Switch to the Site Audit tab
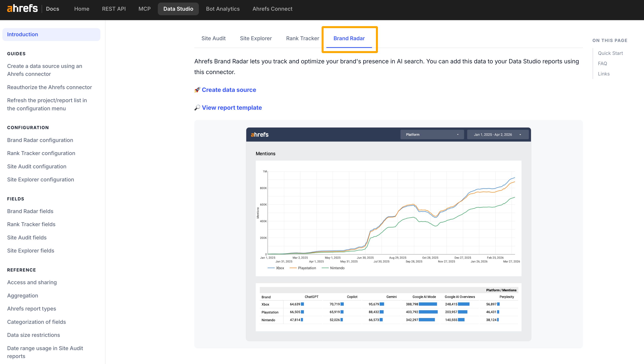Screen dimensions: 644x364 tap(214, 38)
